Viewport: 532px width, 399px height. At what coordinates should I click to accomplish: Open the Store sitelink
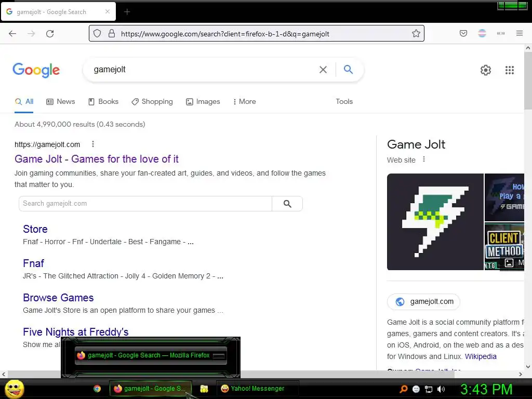(x=35, y=229)
